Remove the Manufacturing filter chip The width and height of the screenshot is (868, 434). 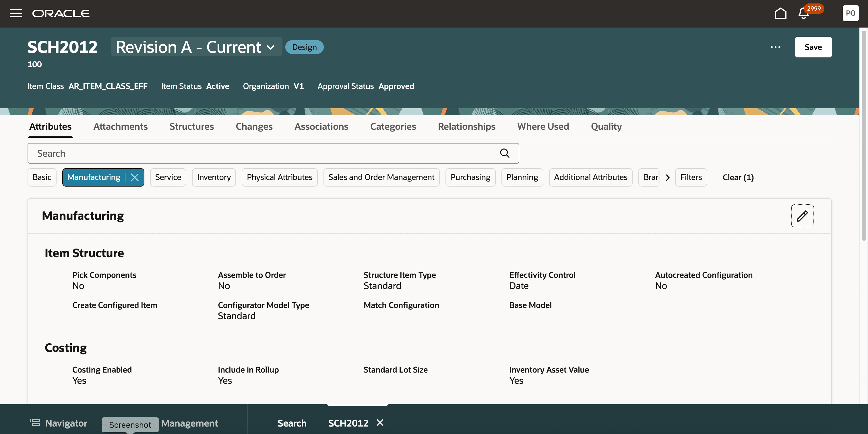coord(135,177)
